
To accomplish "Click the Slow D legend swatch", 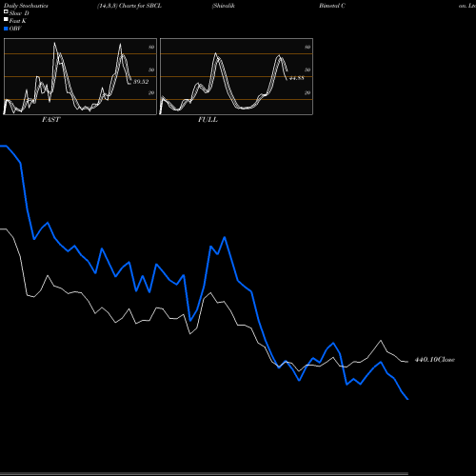I will pyautogui.click(x=6, y=11).
